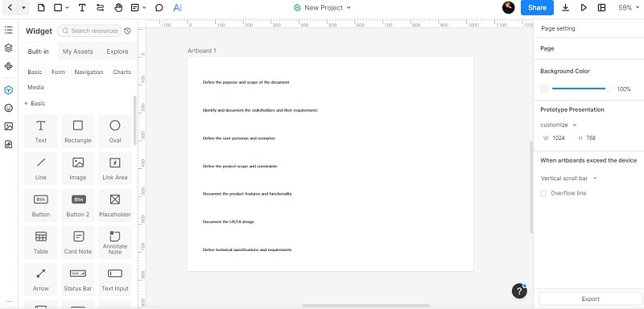Select the page (artboard) tool icon
The image size is (644, 309).
point(41,7)
